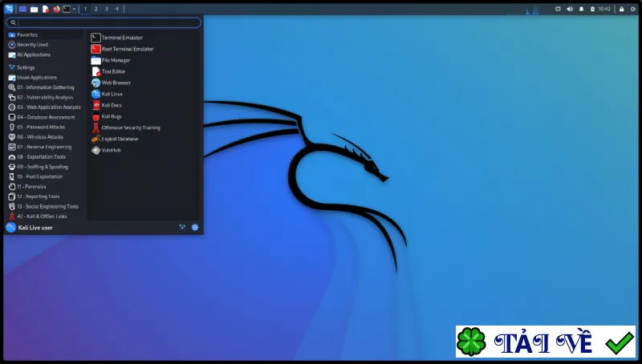Click the battery power manager icon

(592, 9)
